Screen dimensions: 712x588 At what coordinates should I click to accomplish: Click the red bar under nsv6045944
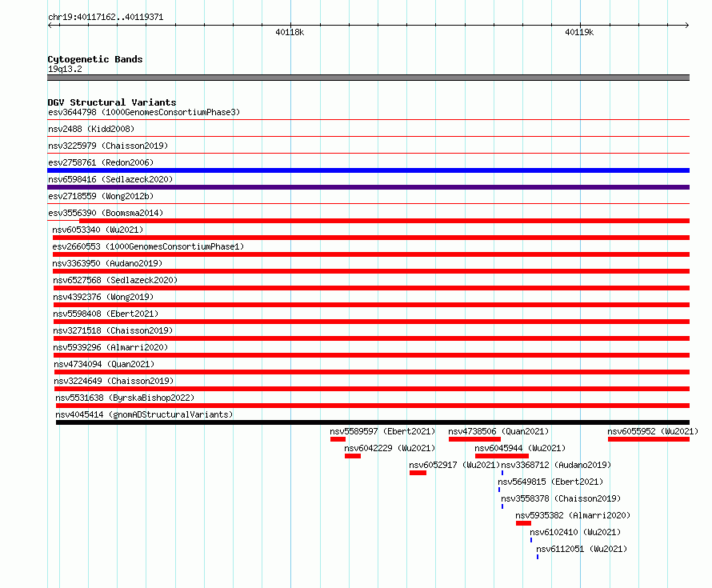[502, 456]
